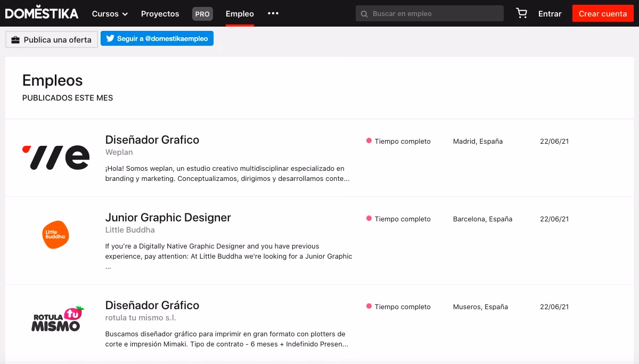Click the search magnifier icon

click(365, 14)
